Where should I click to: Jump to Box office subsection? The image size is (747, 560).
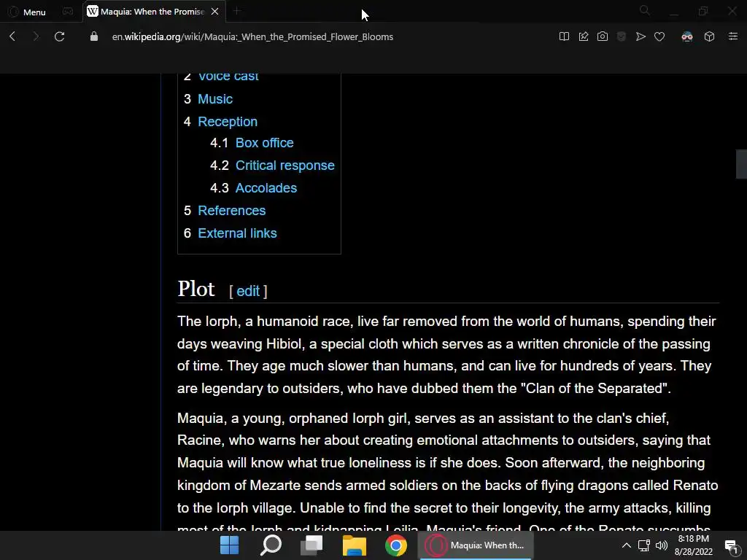[x=264, y=143]
